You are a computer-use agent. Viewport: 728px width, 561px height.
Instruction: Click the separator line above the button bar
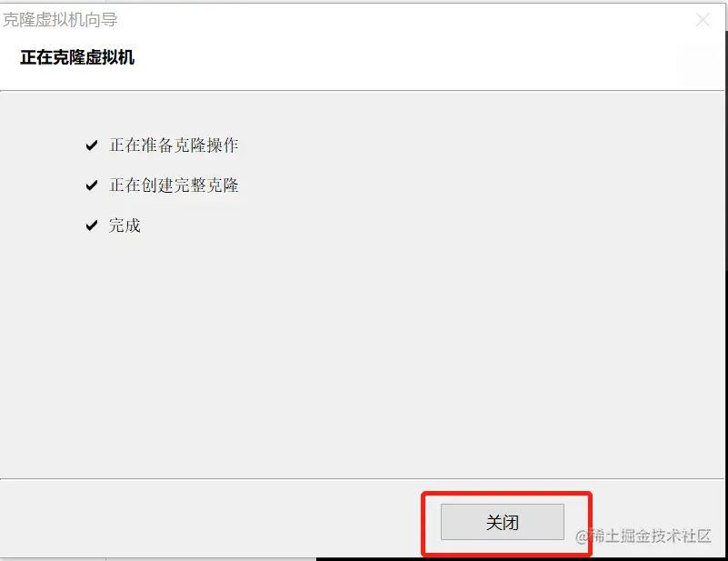coord(362,479)
